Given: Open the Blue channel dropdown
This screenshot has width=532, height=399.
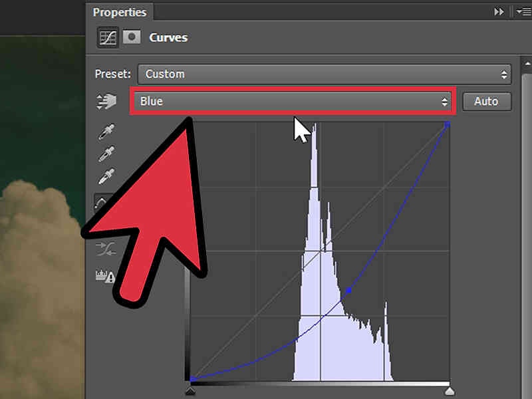Looking at the screenshot, I should [291, 102].
